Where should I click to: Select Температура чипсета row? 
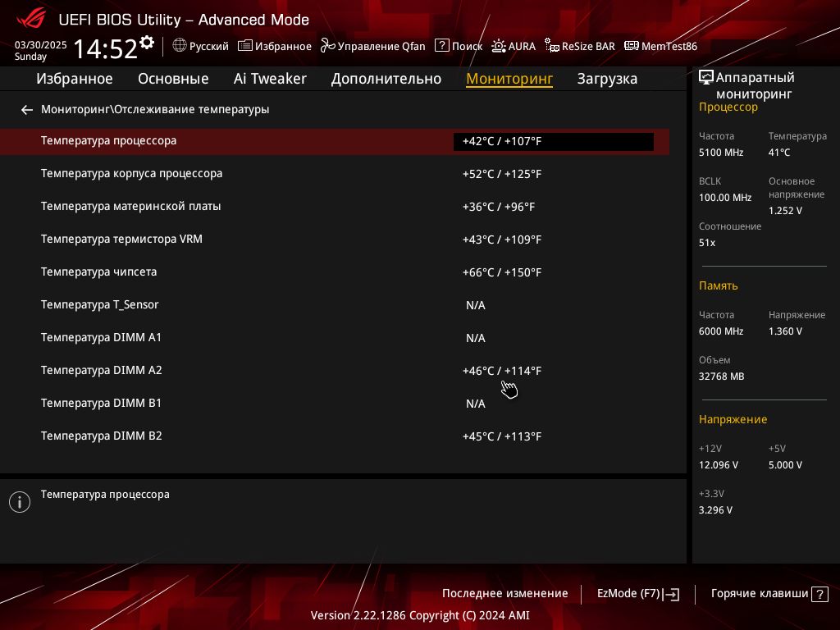pyautogui.click(x=335, y=272)
